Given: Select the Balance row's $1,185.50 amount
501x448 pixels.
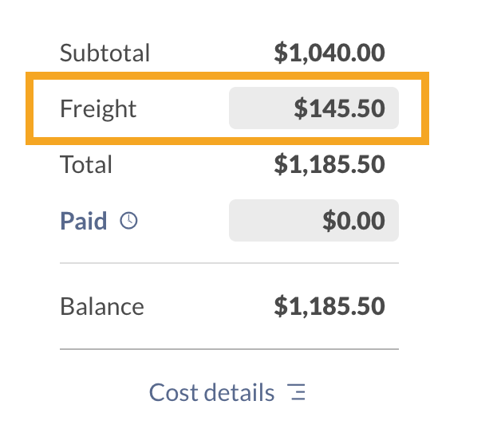Looking at the screenshot, I should pyautogui.click(x=329, y=307).
